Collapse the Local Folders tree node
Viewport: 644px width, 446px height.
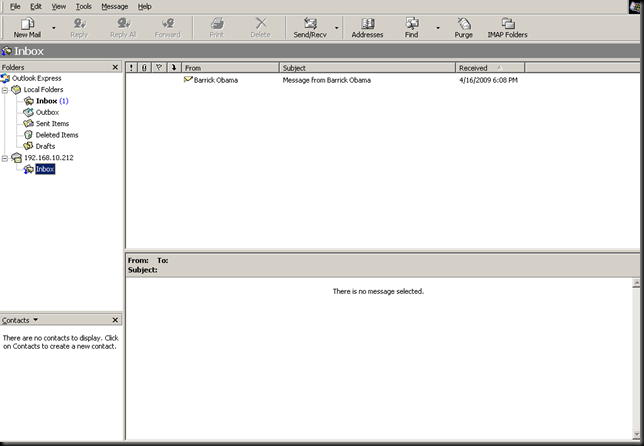point(5,90)
